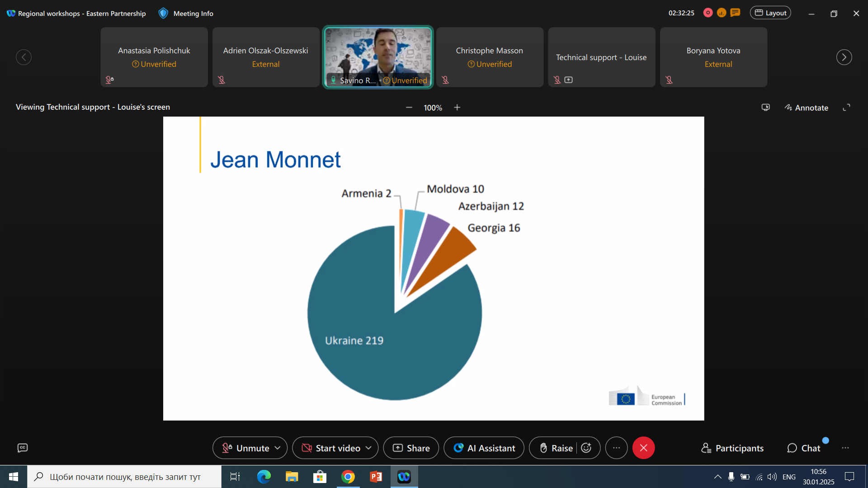Click the Share button
The width and height of the screenshot is (868, 488).
(411, 448)
